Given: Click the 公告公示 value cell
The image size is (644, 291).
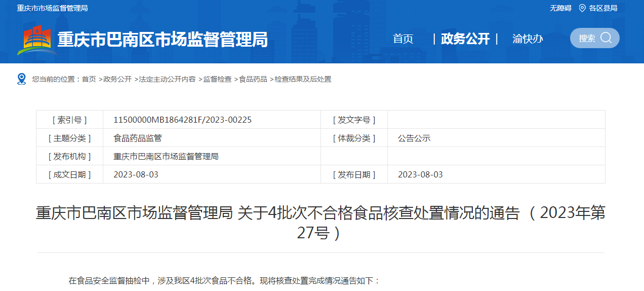Looking at the screenshot, I should [x=496, y=138].
